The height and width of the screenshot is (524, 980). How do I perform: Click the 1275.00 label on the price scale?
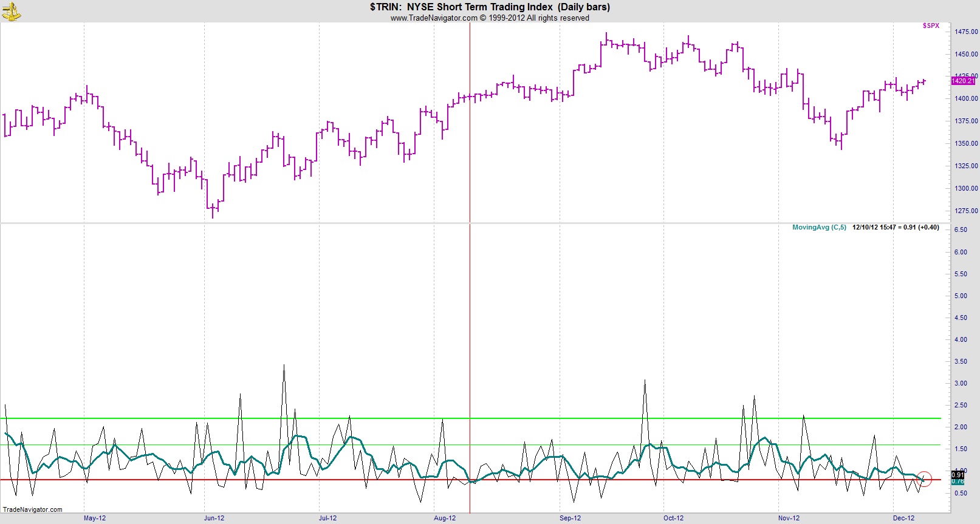[x=966, y=211]
